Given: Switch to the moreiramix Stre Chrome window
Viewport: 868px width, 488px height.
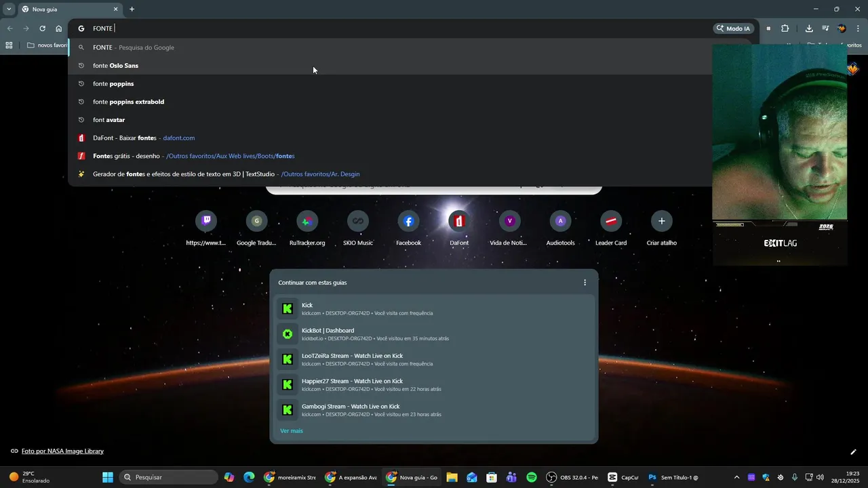Looking at the screenshot, I should (x=290, y=477).
